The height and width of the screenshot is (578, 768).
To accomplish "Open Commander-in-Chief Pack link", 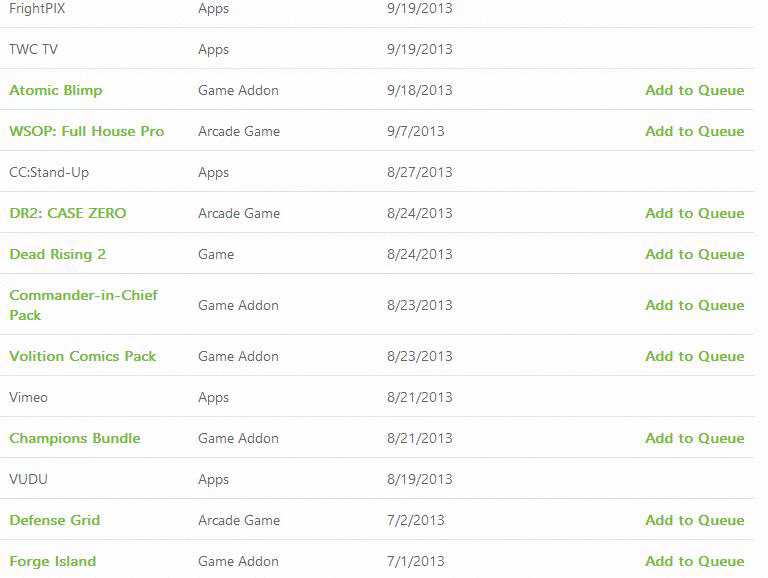I will 83,305.
